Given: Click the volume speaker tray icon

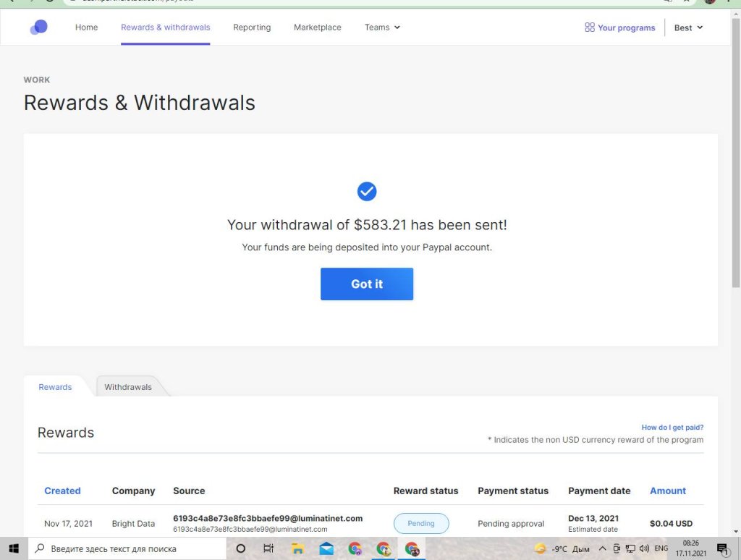Looking at the screenshot, I should coord(644,548).
